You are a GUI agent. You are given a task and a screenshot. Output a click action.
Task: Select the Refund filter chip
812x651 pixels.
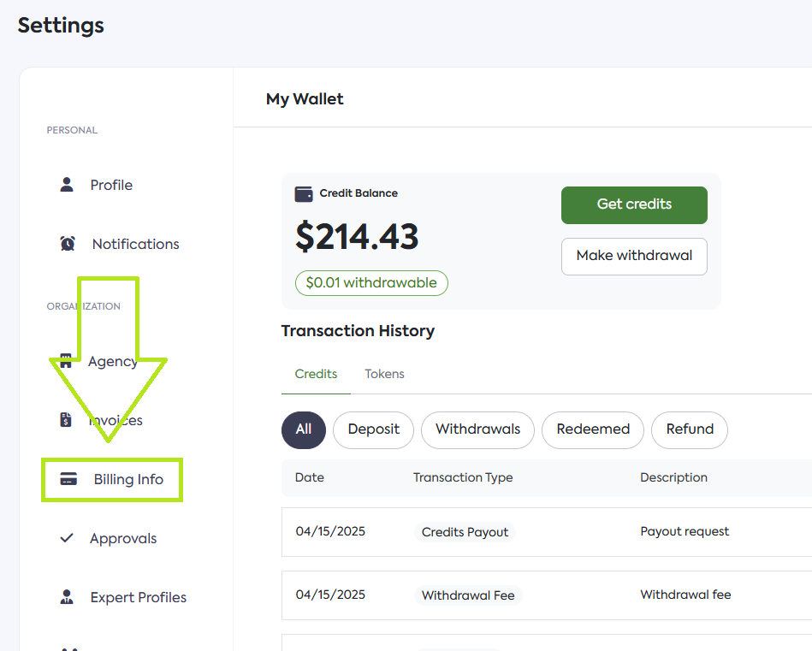[x=689, y=429]
